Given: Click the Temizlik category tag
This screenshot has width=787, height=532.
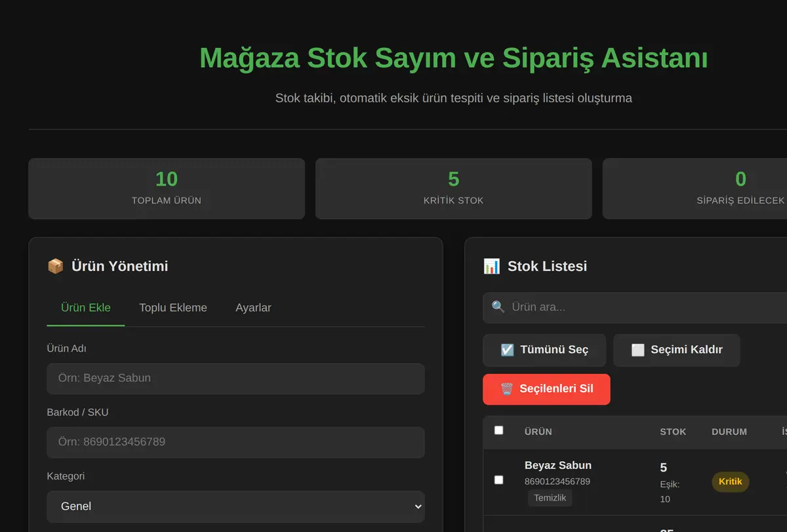Looking at the screenshot, I should pos(550,498).
